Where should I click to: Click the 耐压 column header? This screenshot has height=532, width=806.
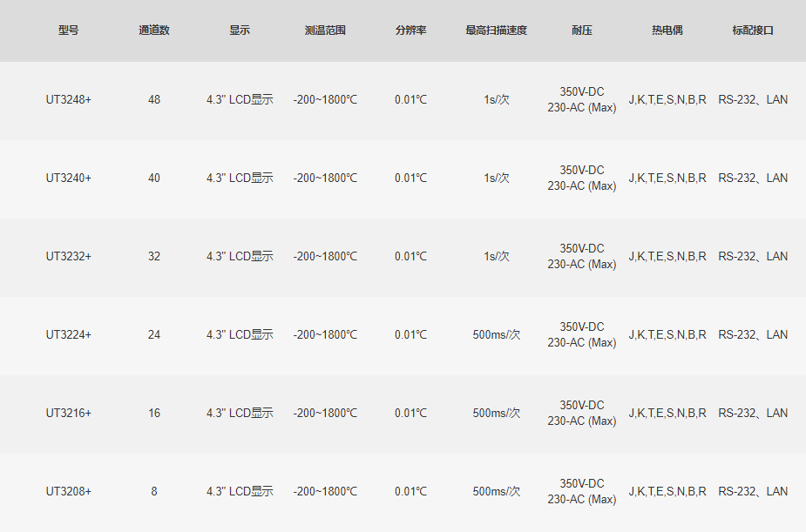coord(581,30)
